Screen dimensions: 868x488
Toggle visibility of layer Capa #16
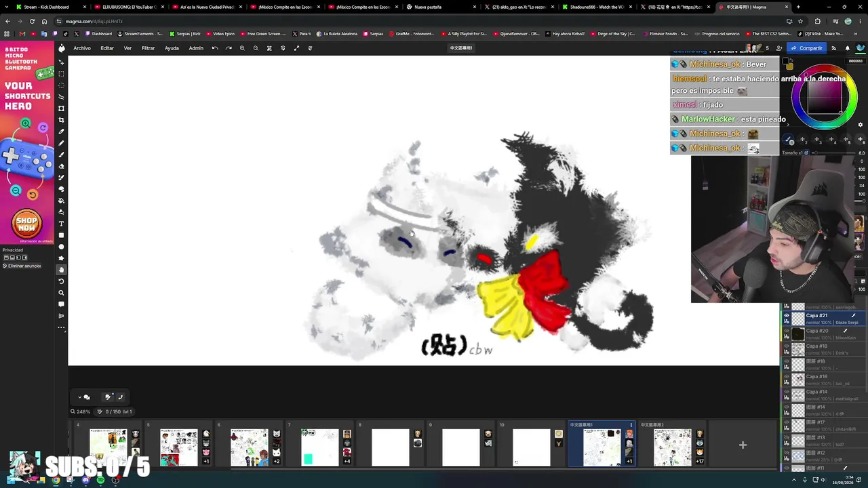pos(787,377)
